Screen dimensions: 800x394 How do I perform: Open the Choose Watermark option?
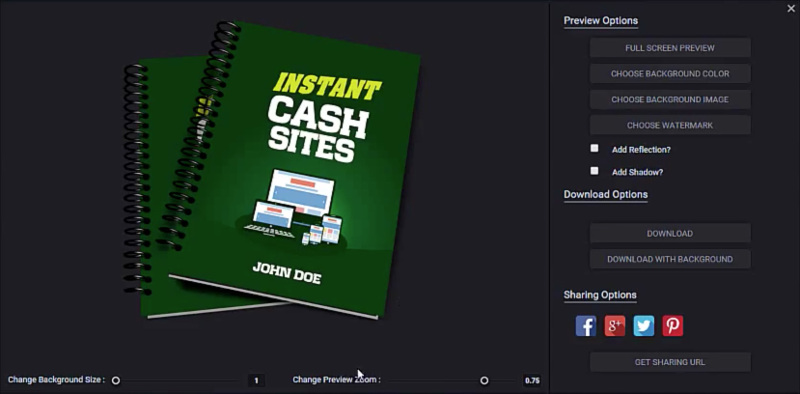pos(670,125)
